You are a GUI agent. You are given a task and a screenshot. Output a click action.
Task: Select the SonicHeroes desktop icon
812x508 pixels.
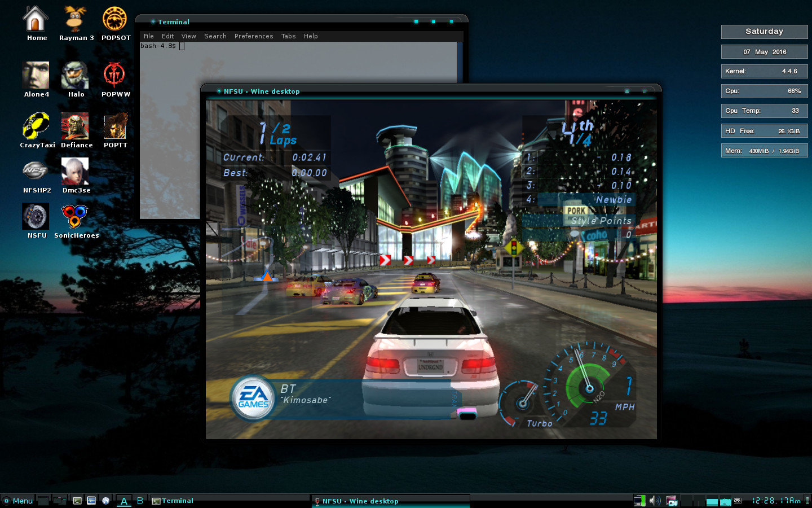76,221
